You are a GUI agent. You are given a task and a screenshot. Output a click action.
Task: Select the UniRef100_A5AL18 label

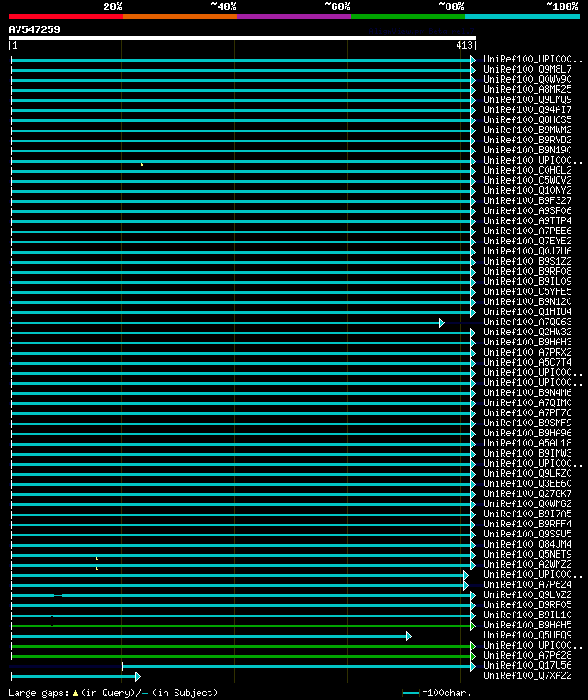[527, 444]
